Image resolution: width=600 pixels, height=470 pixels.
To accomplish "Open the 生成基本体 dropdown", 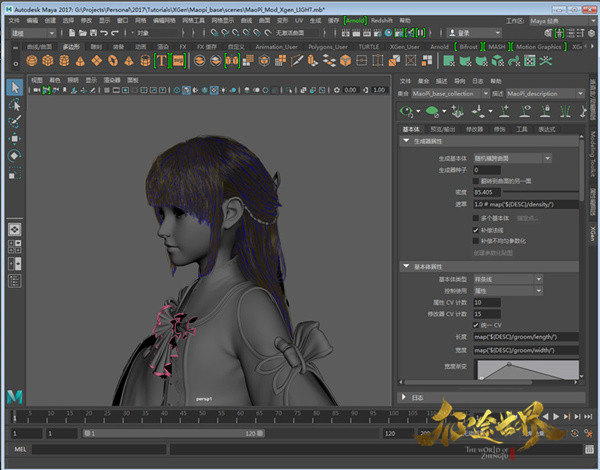I will coord(512,157).
